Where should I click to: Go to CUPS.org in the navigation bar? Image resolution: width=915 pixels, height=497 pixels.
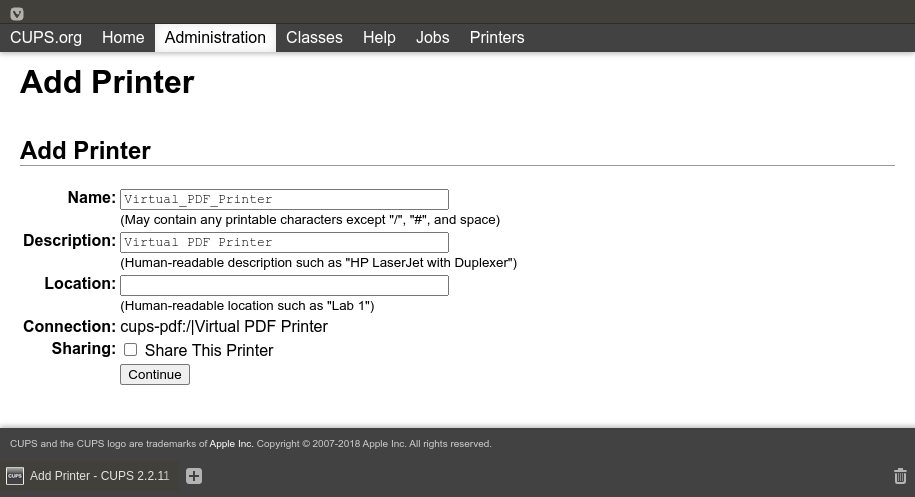coord(46,38)
